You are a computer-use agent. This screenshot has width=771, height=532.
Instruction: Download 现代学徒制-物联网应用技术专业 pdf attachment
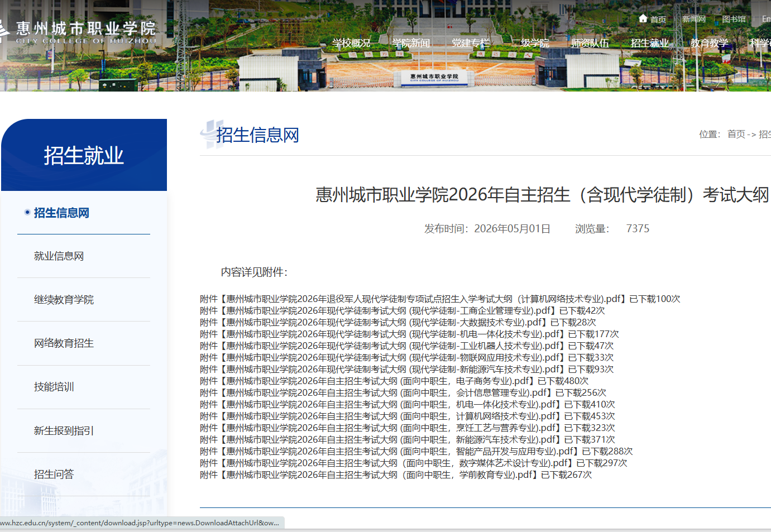pos(394,357)
